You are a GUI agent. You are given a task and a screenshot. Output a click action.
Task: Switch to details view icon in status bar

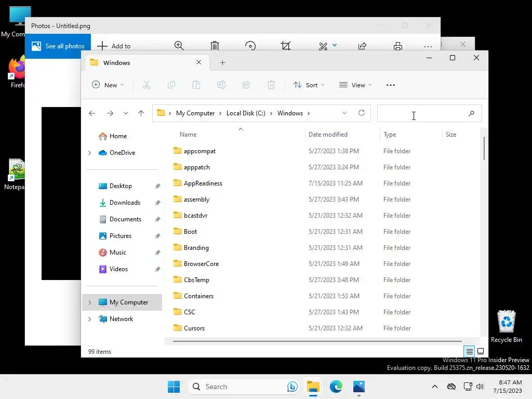469,352
